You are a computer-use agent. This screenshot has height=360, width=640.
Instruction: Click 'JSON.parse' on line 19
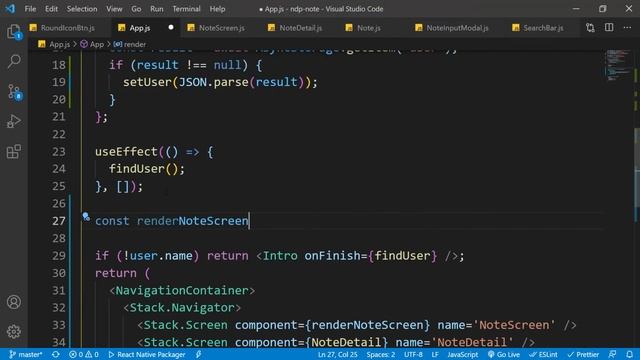coord(213,82)
